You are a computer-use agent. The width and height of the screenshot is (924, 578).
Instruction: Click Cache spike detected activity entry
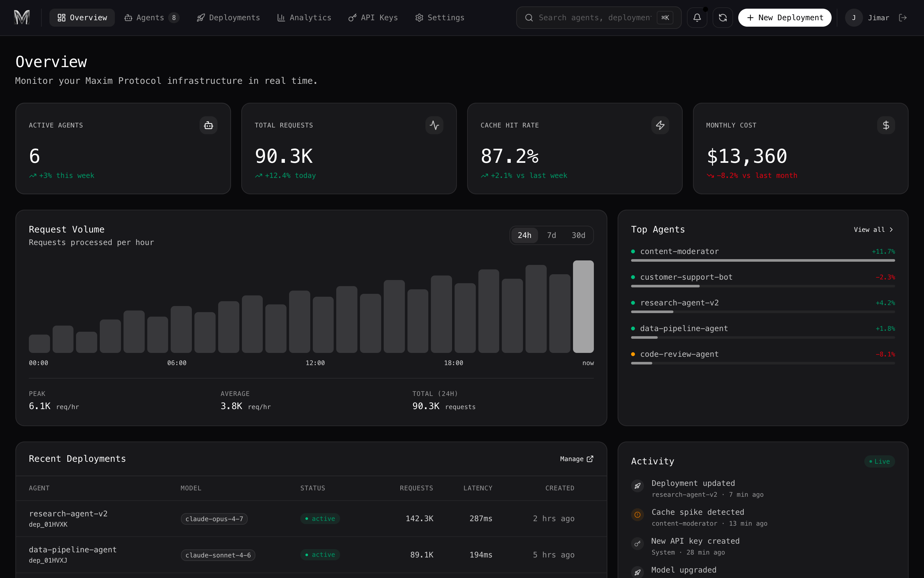click(763, 517)
